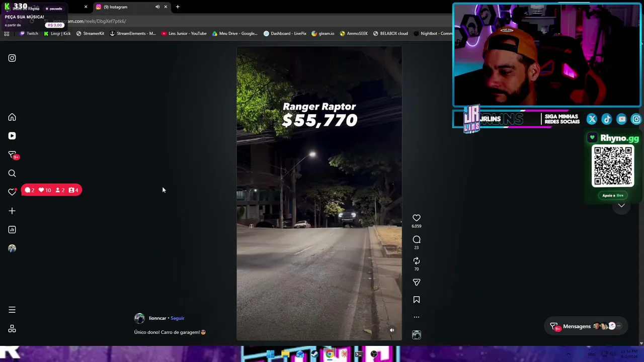The width and height of the screenshot is (644, 362).
Task: Close the Instagram browser tab
Action: pos(166,7)
